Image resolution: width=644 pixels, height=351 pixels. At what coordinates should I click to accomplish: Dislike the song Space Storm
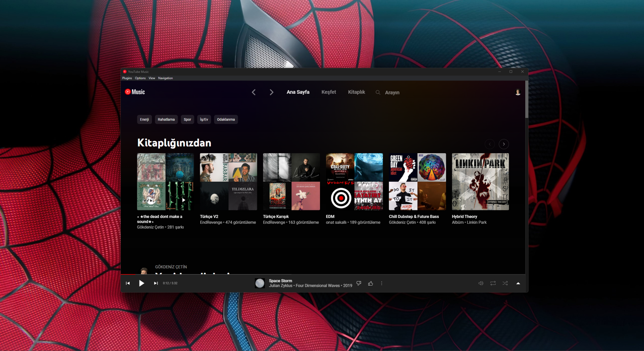pyautogui.click(x=359, y=283)
